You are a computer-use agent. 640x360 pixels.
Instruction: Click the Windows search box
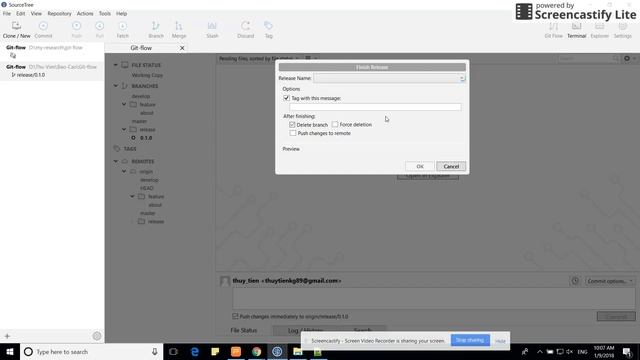(91, 351)
